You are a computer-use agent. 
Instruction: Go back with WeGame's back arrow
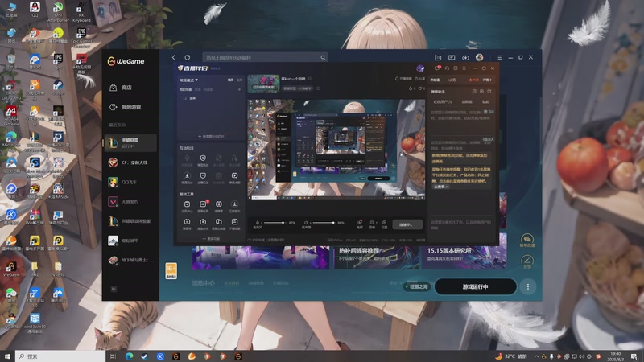click(173, 57)
